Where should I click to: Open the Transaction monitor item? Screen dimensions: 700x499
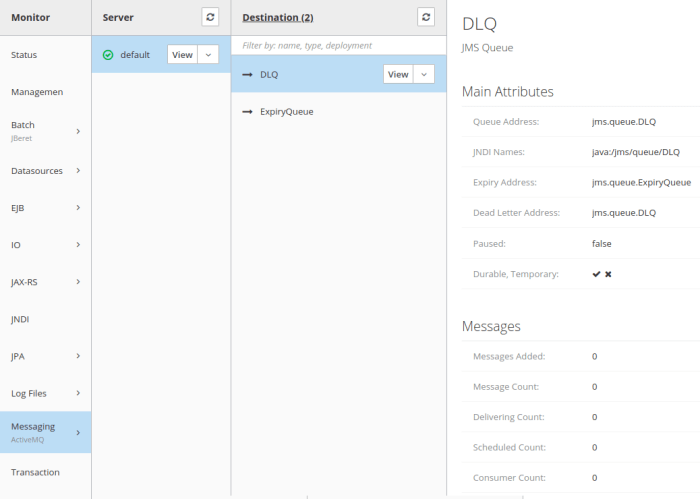pos(46,472)
